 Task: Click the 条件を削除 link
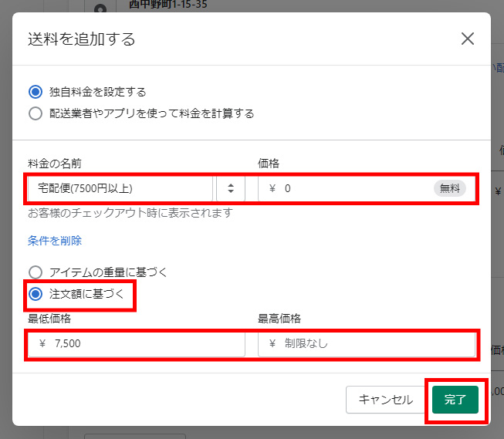pos(55,241)
